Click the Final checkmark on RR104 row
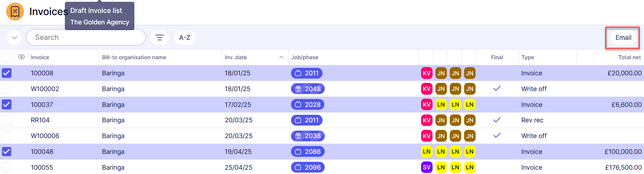The height and width of the screenshot is (174, 644). (x=497, y=120)
